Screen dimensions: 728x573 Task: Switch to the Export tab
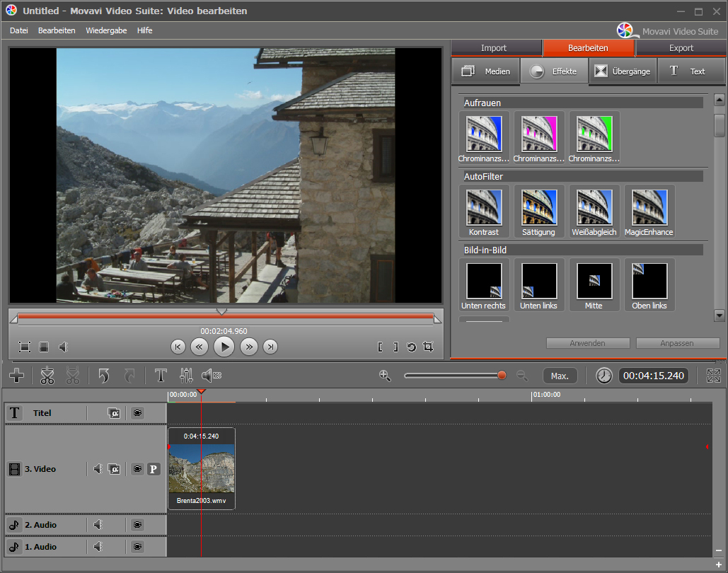(x=681, y=48)
